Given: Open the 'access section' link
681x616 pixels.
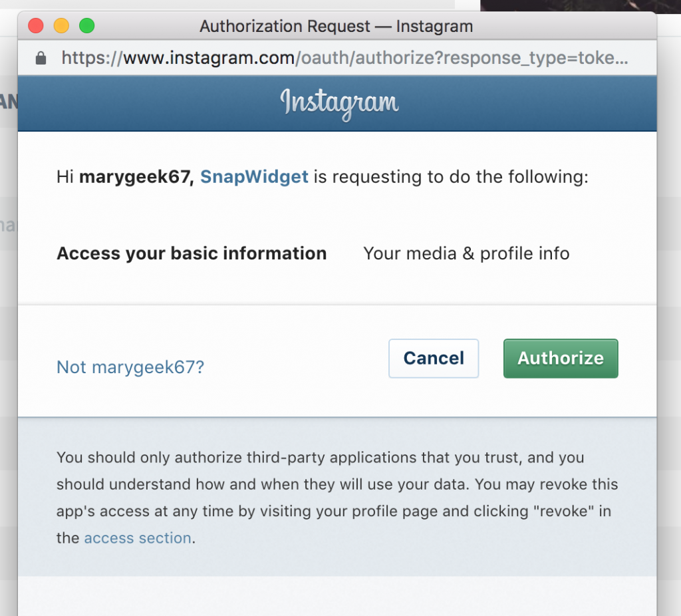Looking at the screenshot, I should coord(137,538).
